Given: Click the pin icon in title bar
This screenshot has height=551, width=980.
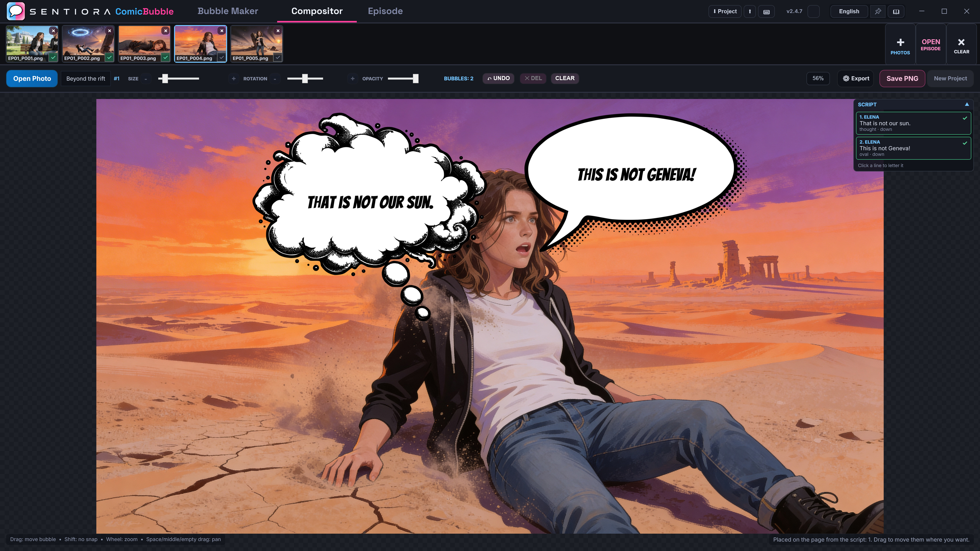Looking at the screenshot, I should coord(878,11).
